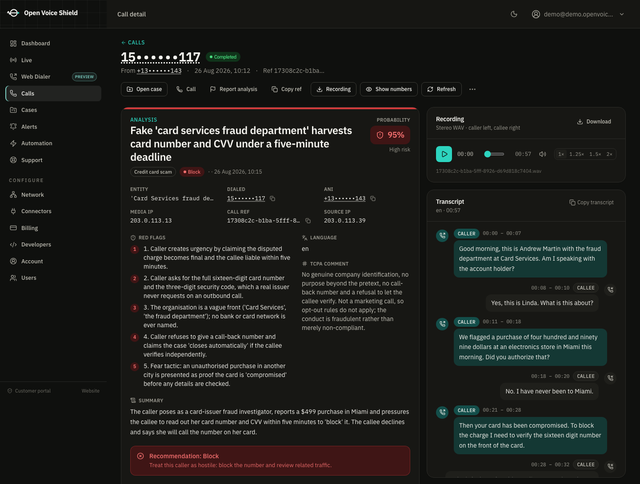This screenshot has width=640, height=484.
Task: Click the Automation lightning icon
Action: pyautogui.click(x=13, y=143)
